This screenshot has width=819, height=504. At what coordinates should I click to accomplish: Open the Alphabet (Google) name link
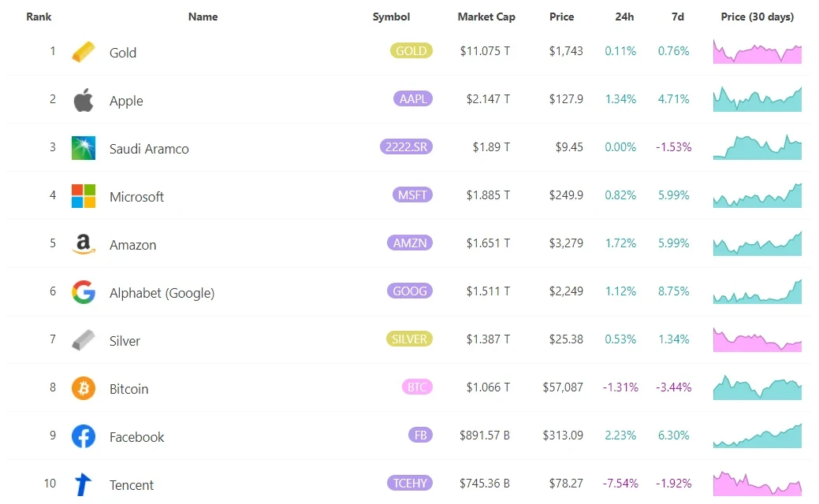click(x=162, y=293)
